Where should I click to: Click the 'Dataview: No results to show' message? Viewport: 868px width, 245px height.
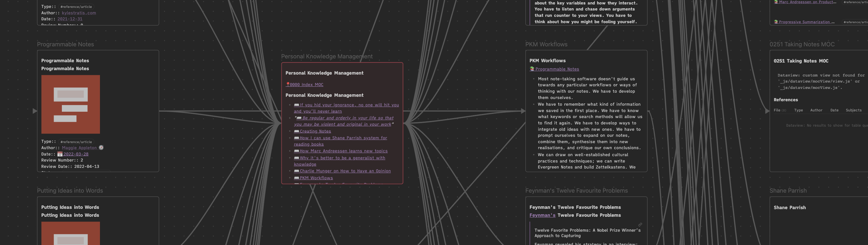coord(827,125)
